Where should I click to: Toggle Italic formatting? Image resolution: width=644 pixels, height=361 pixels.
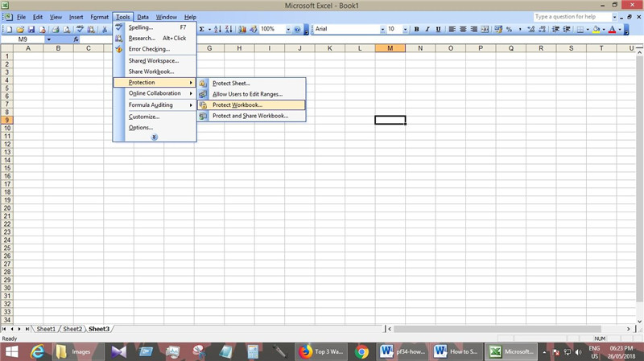[x=427, y=29]
